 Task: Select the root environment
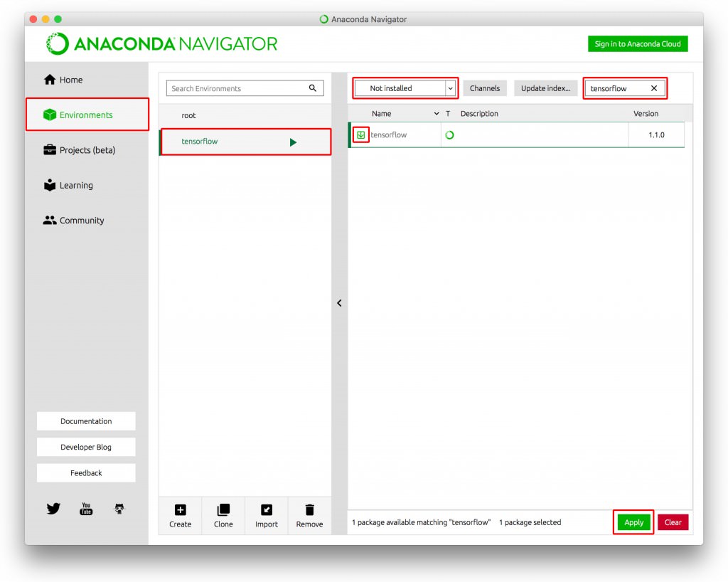[x=245, y=115]
